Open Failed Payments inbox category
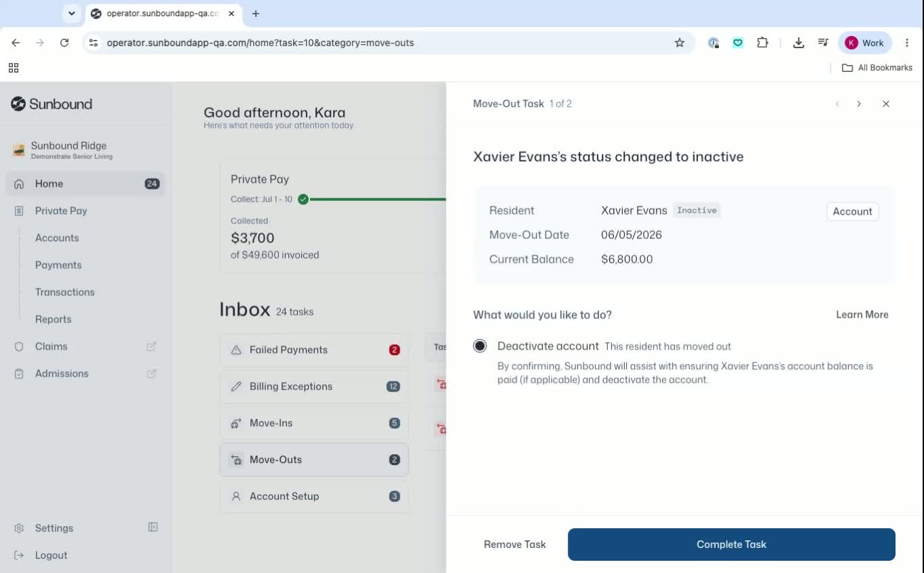924x573 pixels. tap(314, 350)
